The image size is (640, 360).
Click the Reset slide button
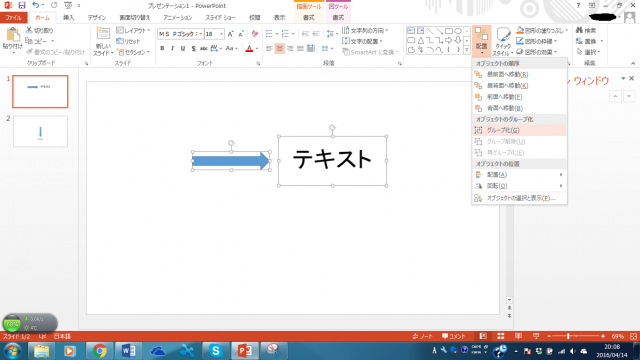click(128, 41)
